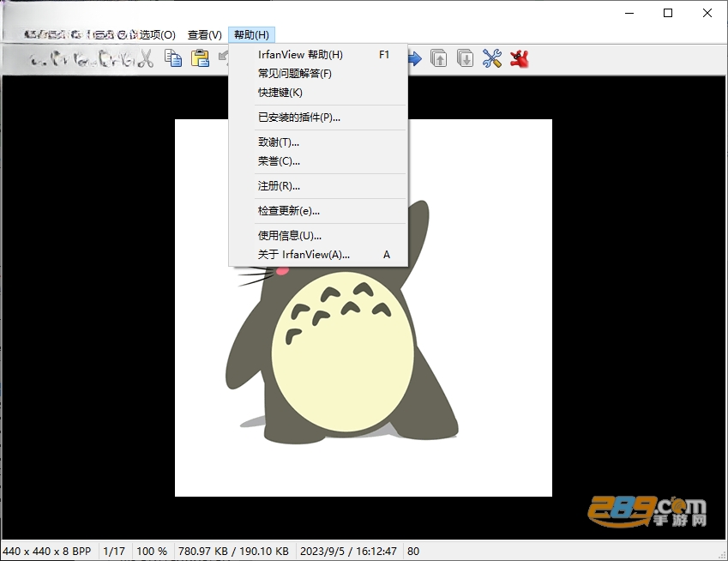
Task: Click the red IrfanView mascot icon
Action: [519, 58]
